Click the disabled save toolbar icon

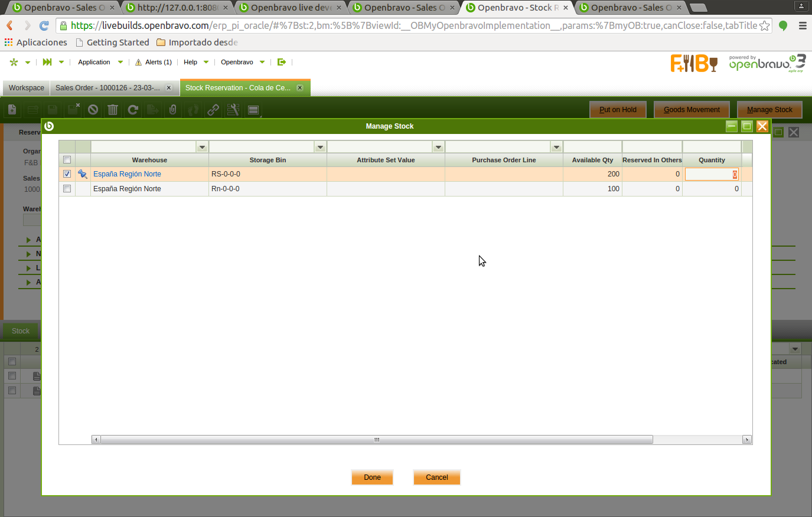(x=53, y=109)
